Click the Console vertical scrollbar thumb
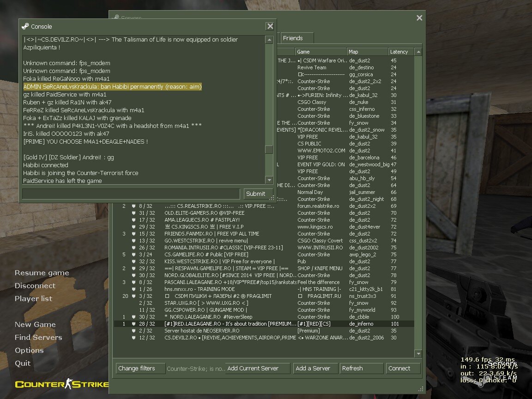The width and height of the screenshot is (532, 399). [x=269, y=150]
